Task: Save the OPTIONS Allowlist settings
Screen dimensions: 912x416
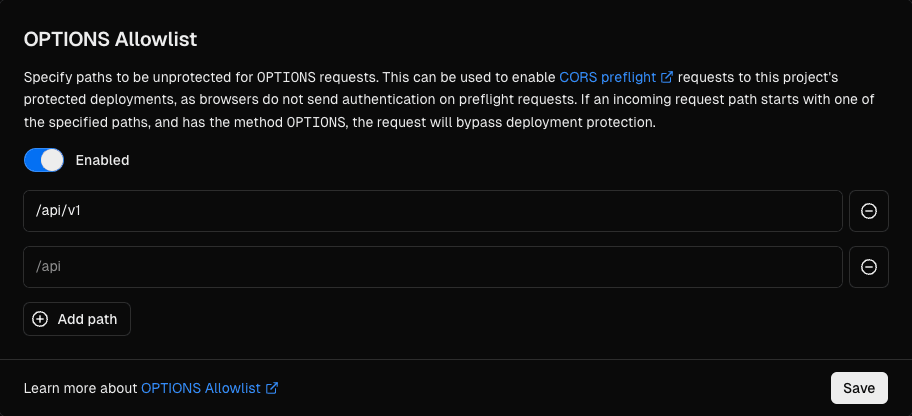Action: (x=859, y=388)
